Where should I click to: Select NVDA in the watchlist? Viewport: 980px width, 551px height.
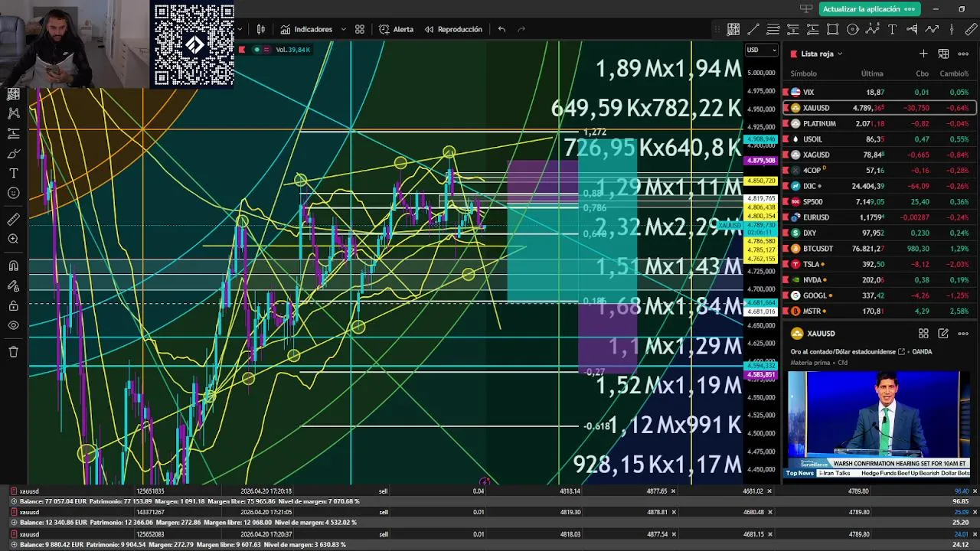click(x=880, y=280)
